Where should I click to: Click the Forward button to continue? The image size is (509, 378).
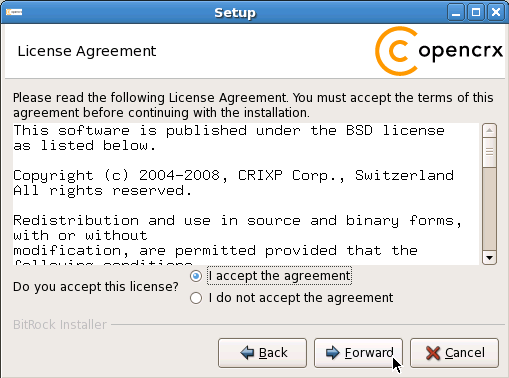[358, 353]
